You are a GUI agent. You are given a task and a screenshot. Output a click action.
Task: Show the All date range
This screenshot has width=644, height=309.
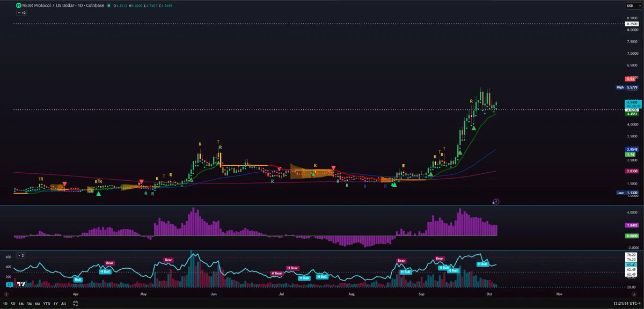click(x=63, y=304)
